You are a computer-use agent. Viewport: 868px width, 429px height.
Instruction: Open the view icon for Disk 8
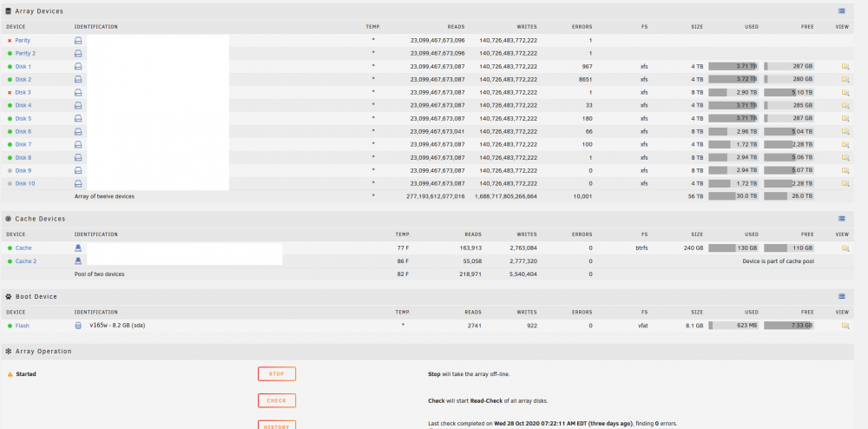tap(845, 158)
